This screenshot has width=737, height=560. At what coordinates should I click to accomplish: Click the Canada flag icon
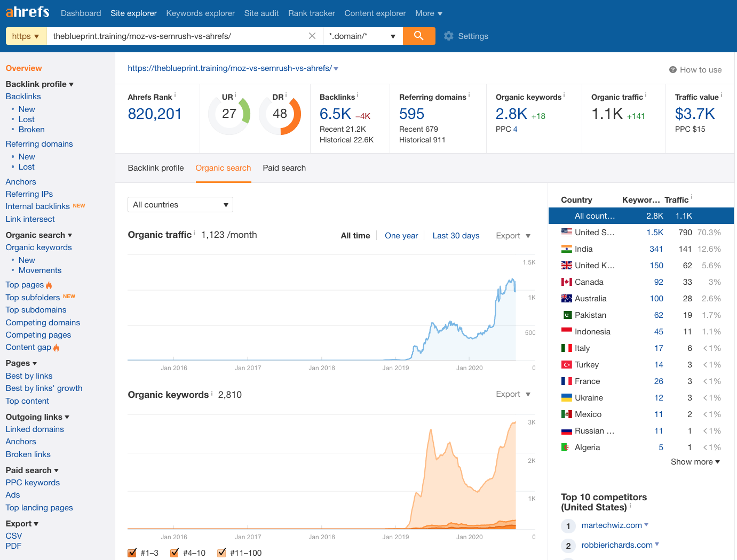[567, 282]
